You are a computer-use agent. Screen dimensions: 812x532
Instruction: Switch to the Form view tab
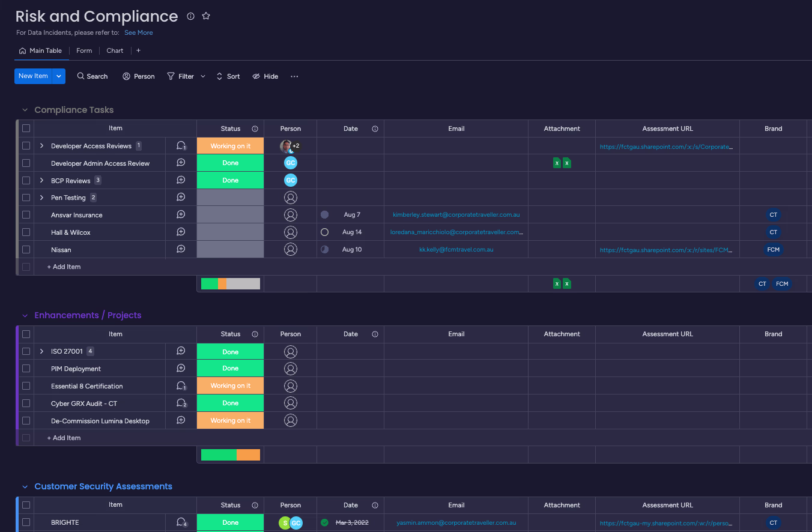[84, 50]
